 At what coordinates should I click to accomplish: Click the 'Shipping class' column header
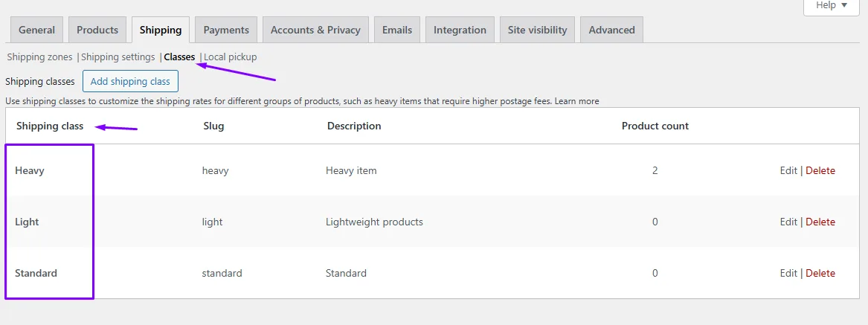pos(50,126)
